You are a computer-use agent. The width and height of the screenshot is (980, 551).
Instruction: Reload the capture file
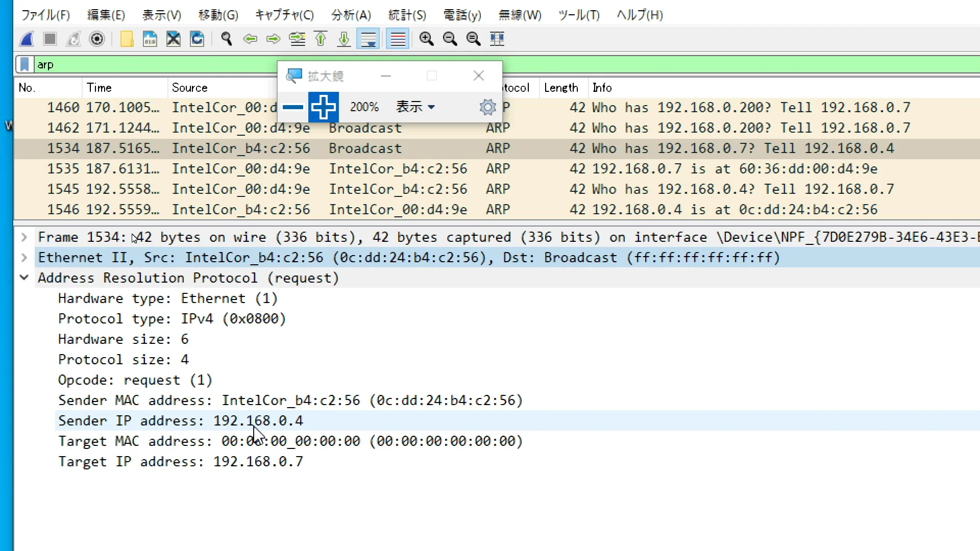[x=197, y=39]
